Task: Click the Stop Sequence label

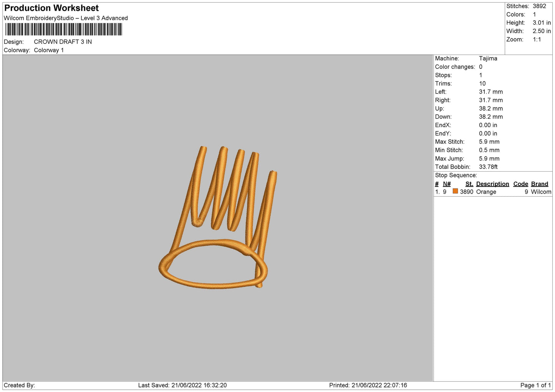Action: [x=456, y=175]
